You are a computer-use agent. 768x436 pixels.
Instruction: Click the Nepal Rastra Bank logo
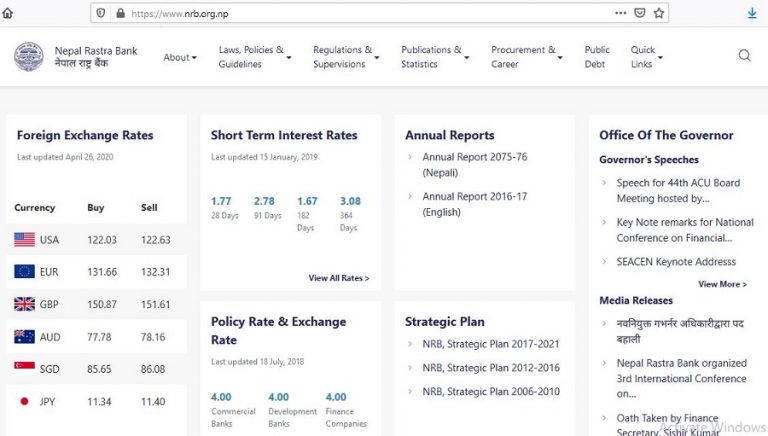click(x=29, y=57)
